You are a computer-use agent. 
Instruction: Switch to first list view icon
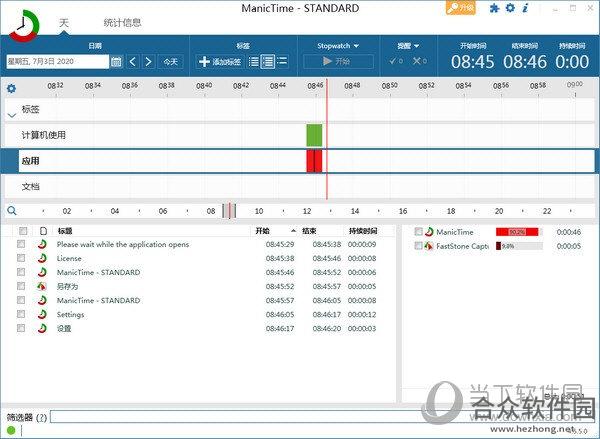point(253,61)
